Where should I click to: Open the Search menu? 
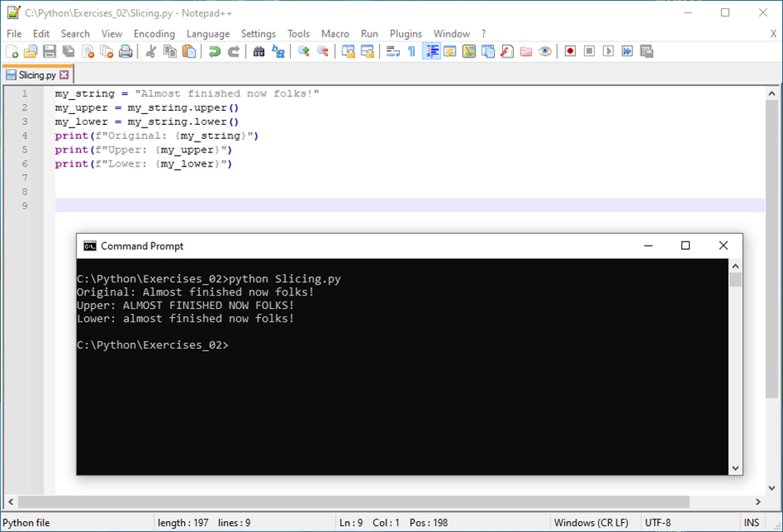click(76, 33)
